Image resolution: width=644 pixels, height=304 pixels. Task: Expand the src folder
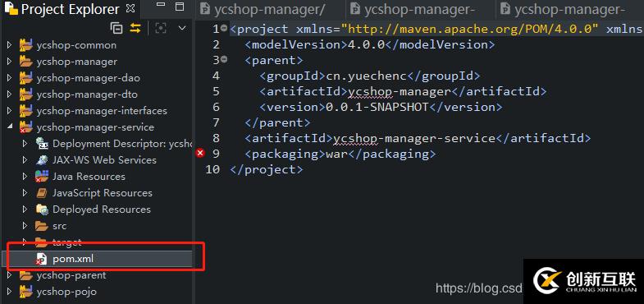(x=25, y=226)
